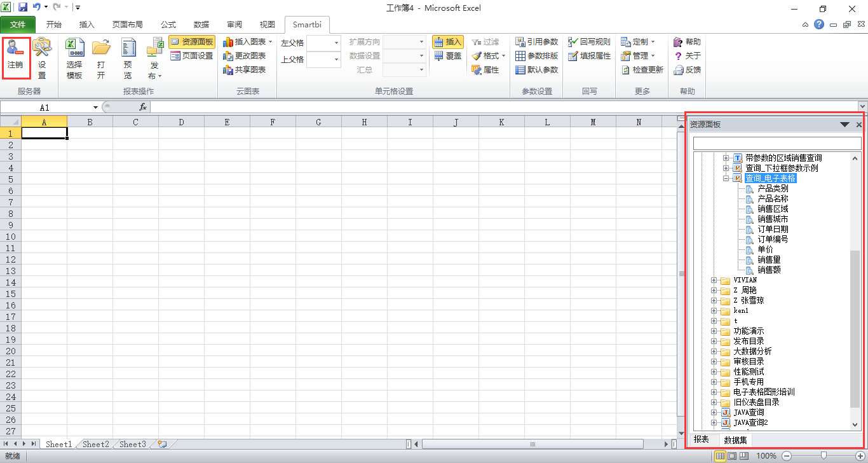Click the undo icon in quick access toolbar
The image size is (868, 463).
[x=37, y=8]
